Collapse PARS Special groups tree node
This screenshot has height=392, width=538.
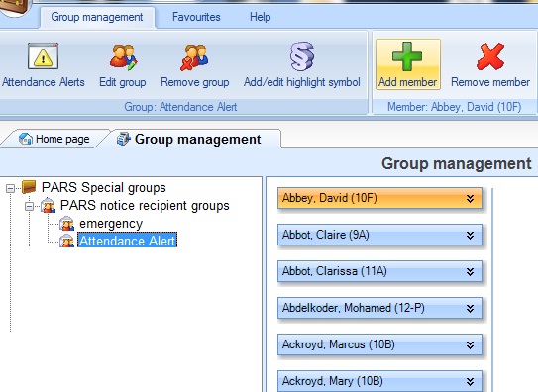(10, 188)
